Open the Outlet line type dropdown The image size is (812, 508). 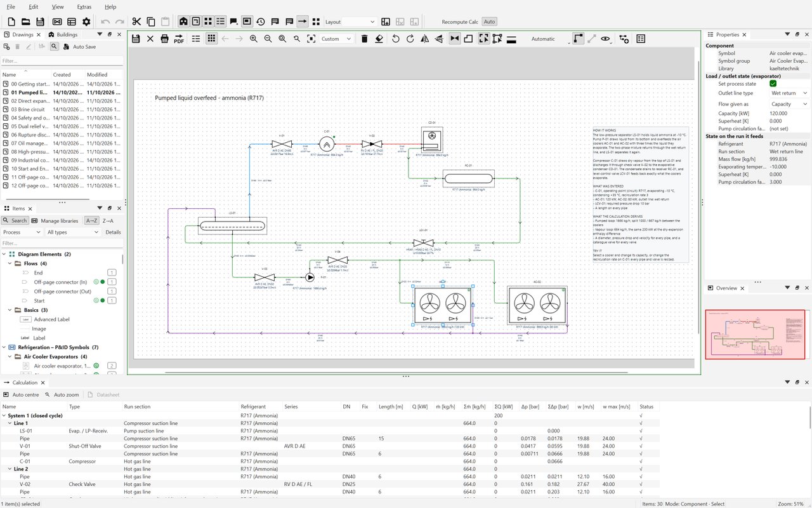(x=789, y=93)
